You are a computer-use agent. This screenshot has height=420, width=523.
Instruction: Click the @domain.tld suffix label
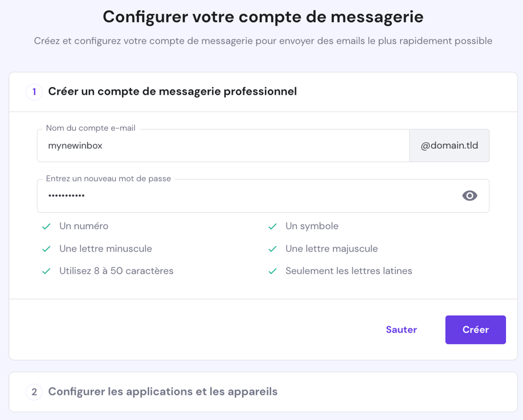tap(449, 145)
